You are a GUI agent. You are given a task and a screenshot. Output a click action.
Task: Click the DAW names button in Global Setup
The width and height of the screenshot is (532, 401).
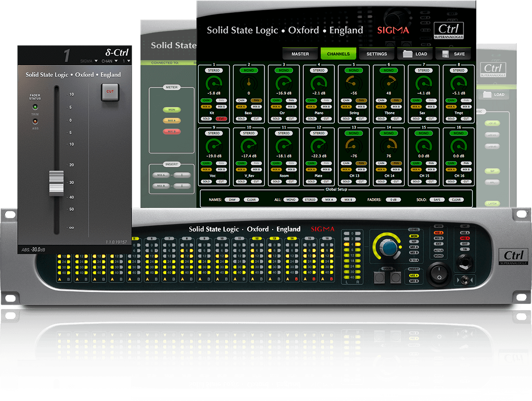pyautogui.click(x=232, y=200)
